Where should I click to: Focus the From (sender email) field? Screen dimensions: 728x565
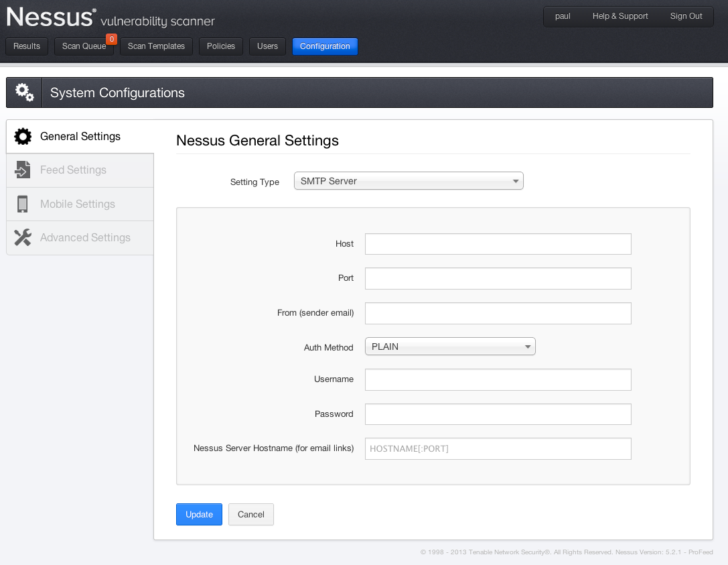498,313
